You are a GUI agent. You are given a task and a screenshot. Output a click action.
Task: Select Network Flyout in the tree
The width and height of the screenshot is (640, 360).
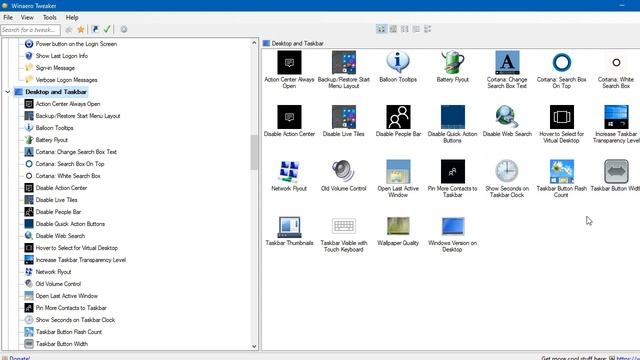point(53,272)
